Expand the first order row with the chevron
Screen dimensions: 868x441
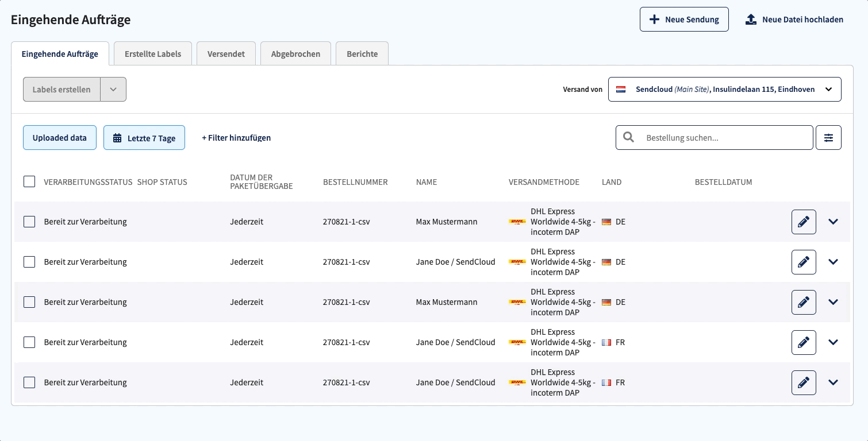(834, 222)
